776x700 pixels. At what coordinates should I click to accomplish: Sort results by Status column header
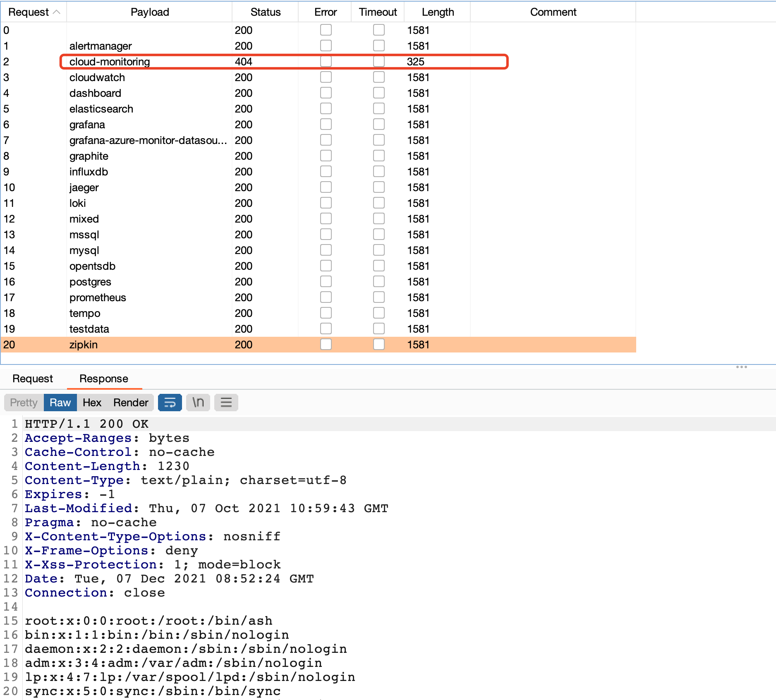click(x=266, y=12)
